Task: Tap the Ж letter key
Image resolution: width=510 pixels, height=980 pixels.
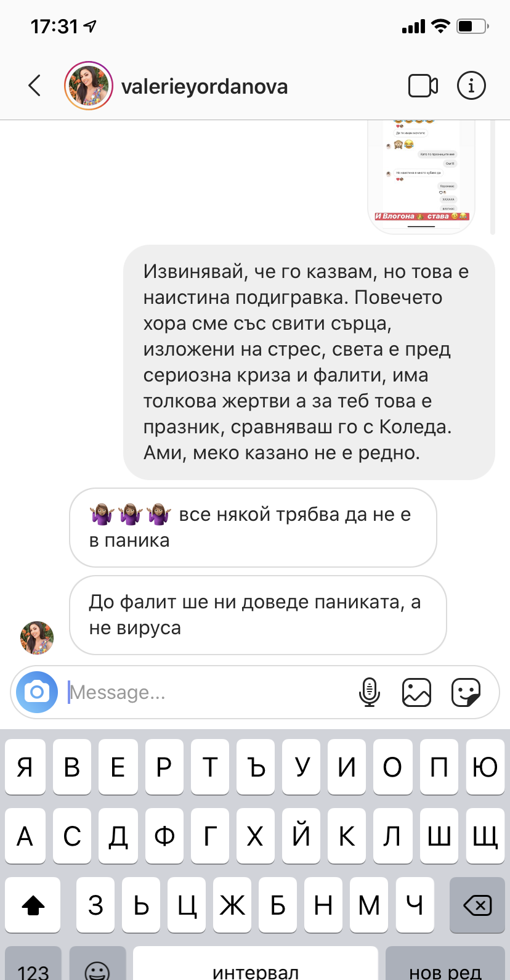Action: point(232,905)
